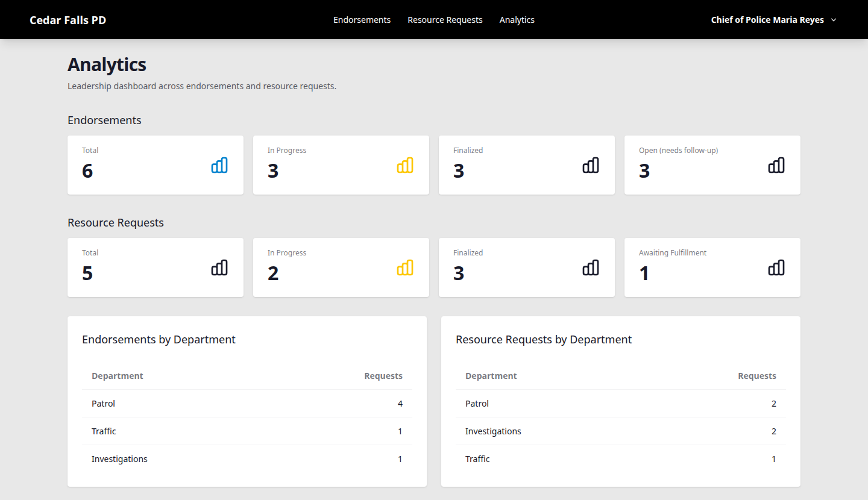Screen dimensions: 868x500
Task: Open the Endorsements nav item
Action: tap(362, 20)
